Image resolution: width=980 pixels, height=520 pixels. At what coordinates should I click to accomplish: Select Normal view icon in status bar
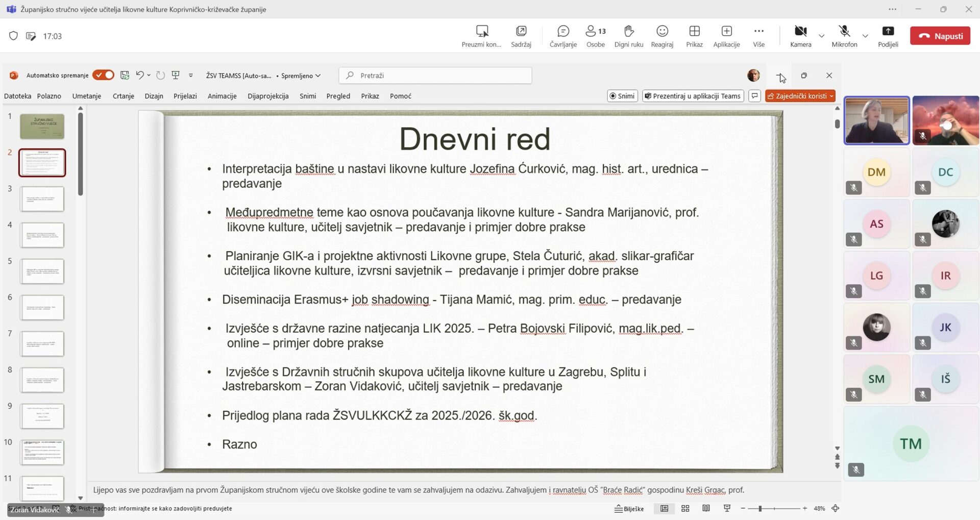[x=664, y=508]
